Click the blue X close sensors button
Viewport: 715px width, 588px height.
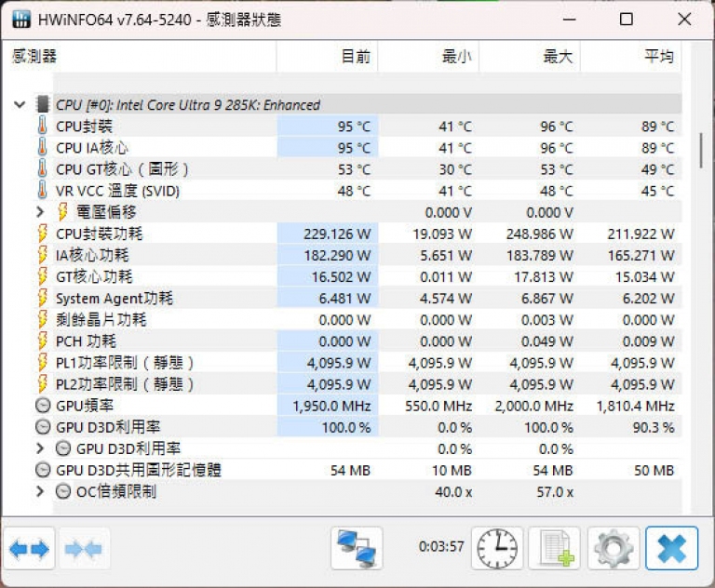[671, 549]
